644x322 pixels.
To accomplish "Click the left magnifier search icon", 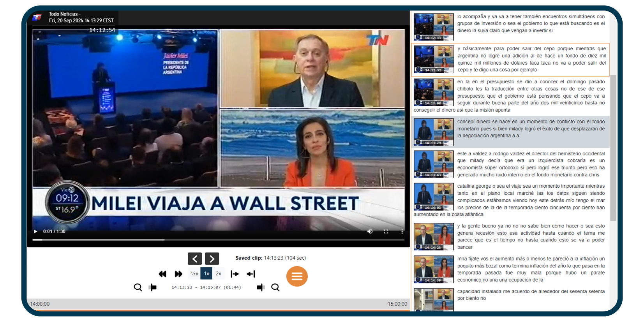I will 138,287.
